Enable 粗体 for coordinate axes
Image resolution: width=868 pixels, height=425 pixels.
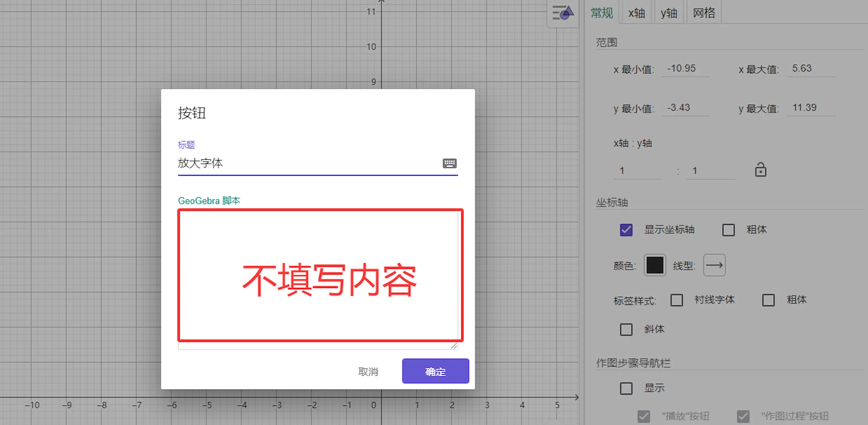pyautogui.click(x=728, y=230)
